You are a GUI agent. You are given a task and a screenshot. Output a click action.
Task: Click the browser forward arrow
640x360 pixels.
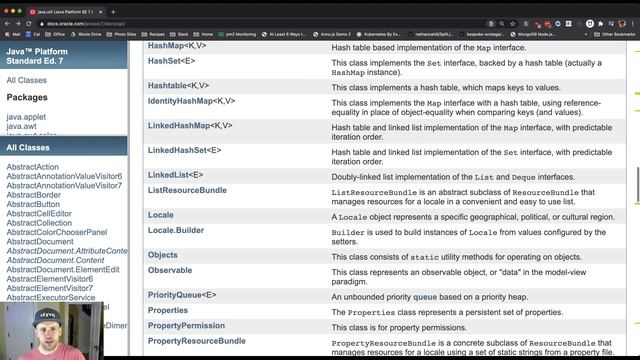tap(18, 24)
